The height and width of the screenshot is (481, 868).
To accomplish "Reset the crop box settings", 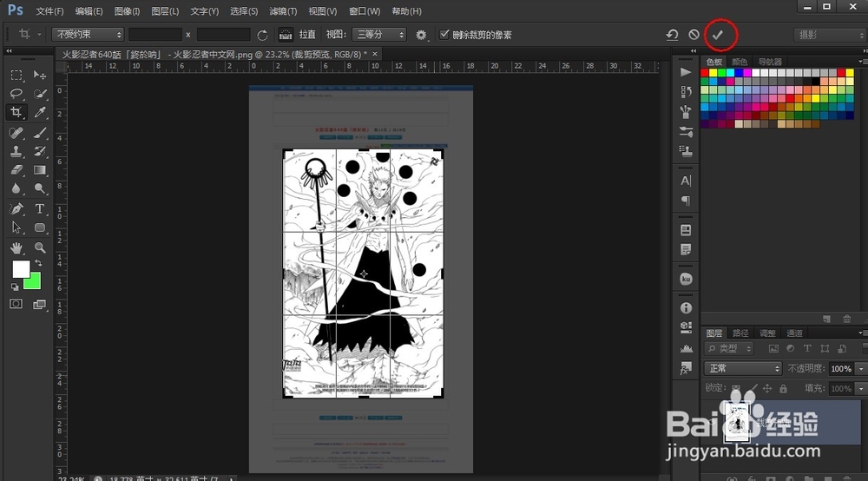I will (x=672, y=35).
